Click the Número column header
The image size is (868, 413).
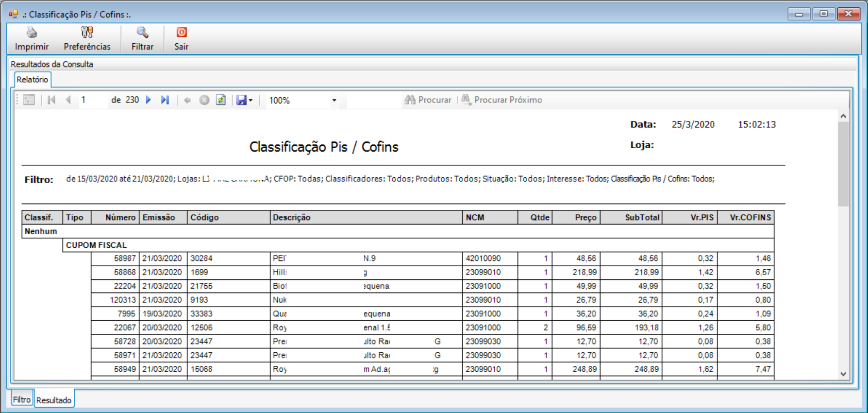coord(115,217)
